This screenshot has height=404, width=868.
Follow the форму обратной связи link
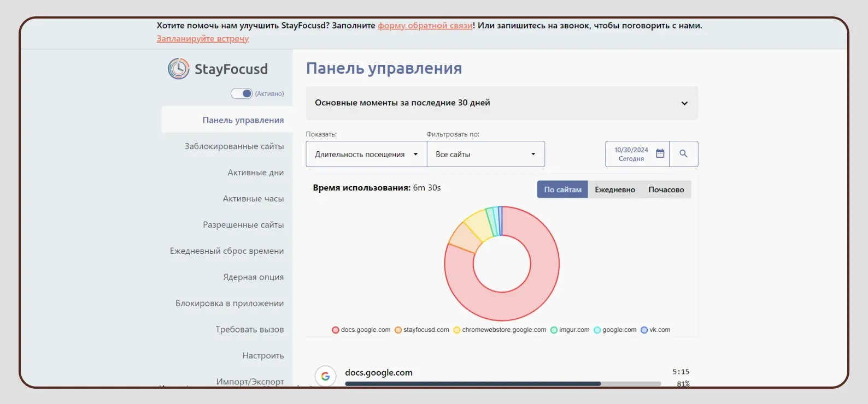(x=425, y=26)
